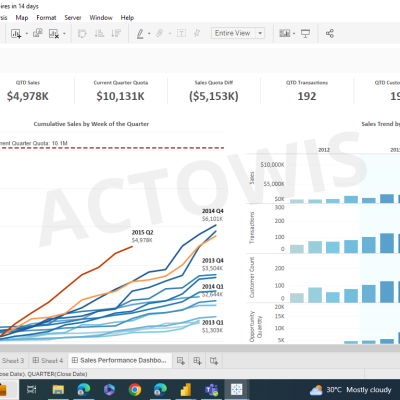This screenshot has width=400, height=400.
Task: Select the Highlight pen tool icon
Action: coord(140,33)
